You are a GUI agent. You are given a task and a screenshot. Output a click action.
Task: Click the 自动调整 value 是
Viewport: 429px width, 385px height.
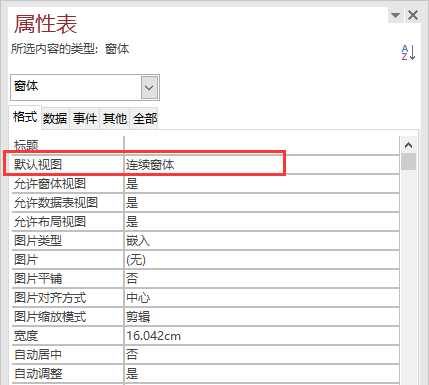coord(262,374)
